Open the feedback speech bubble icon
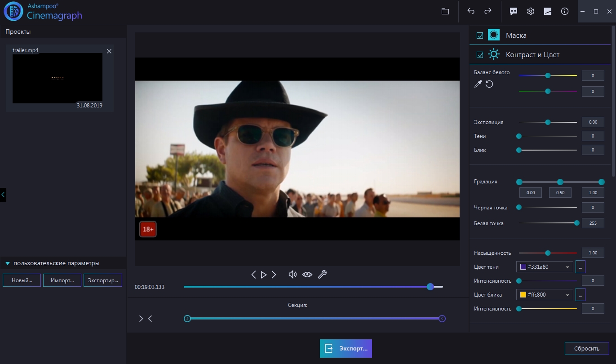The image size is (616, 364). pos(514,11)
